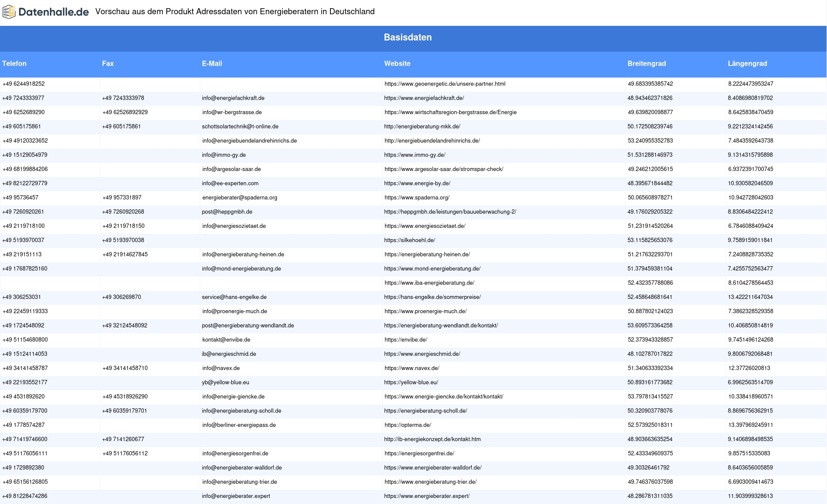Open the wirtschaftsregion-bergstrasse.de website URL

pyautogui.click(x=451, y=112)
